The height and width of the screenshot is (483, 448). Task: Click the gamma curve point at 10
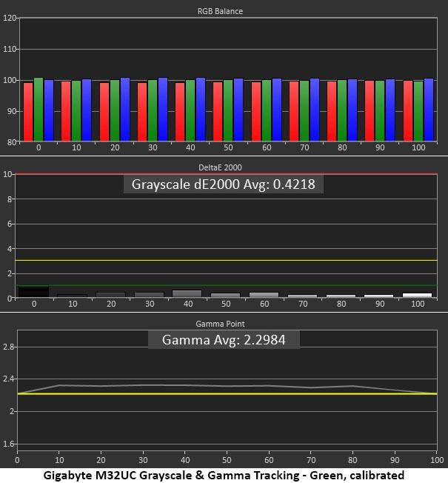coord(59,385)
